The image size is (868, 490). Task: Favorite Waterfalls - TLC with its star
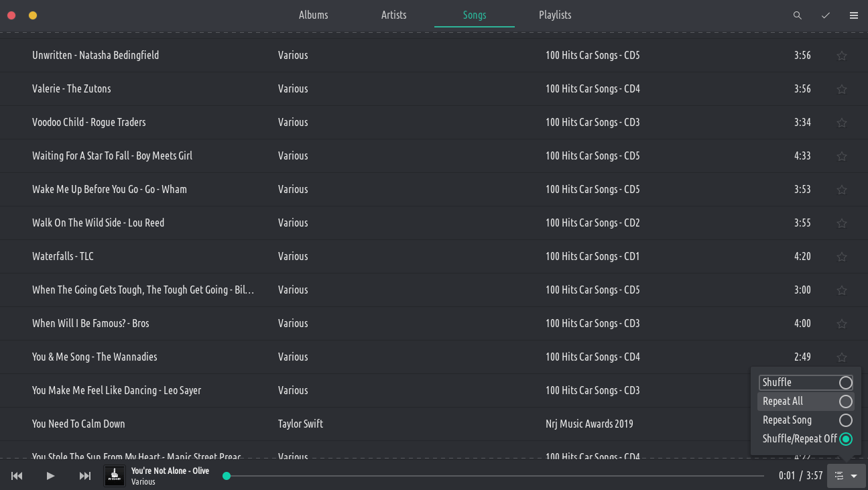(x=842, y=257)
